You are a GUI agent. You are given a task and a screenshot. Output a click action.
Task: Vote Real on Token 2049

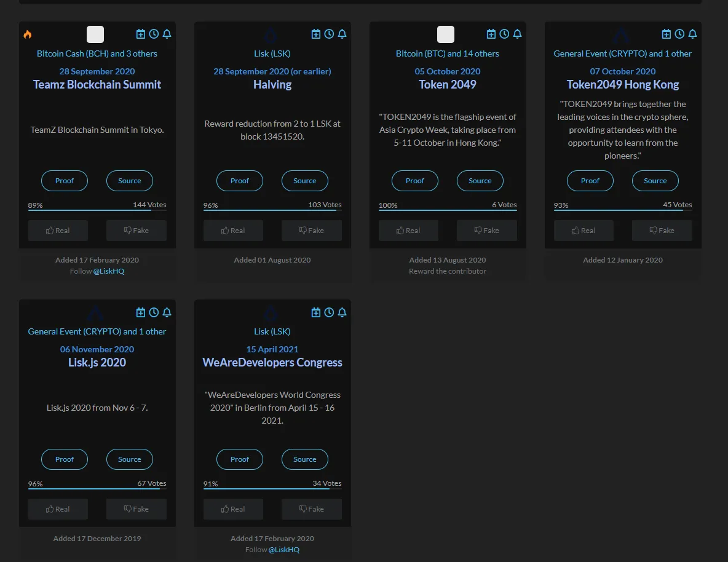408,231
